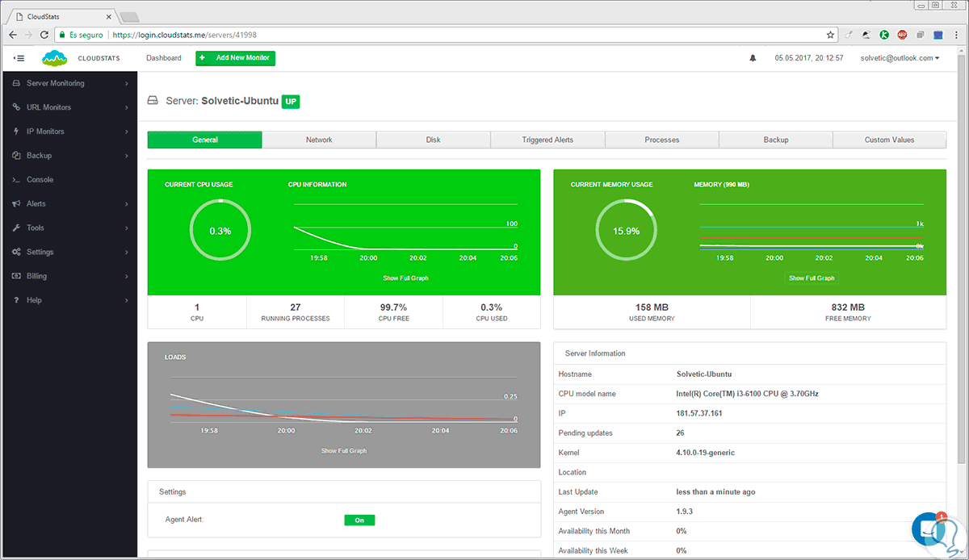Open the Triggered Alerts tab
The image size is (969, 560).
(x=547, y=140)
